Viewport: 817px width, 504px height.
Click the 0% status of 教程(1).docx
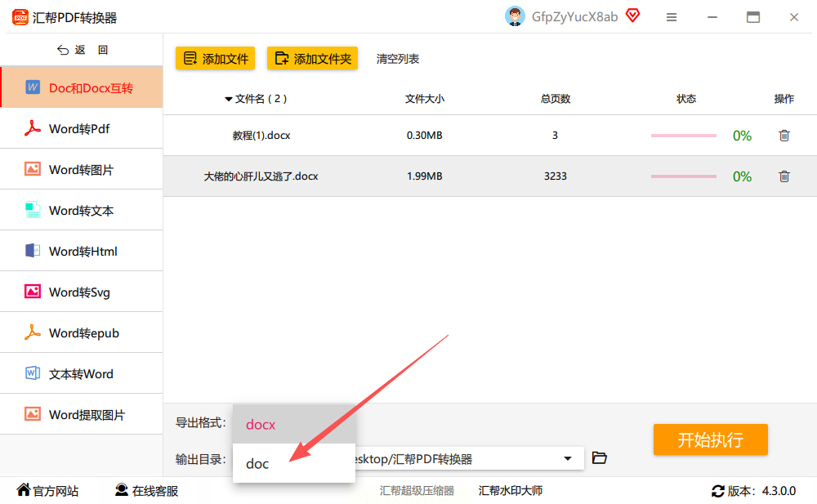tap(742, 136)
